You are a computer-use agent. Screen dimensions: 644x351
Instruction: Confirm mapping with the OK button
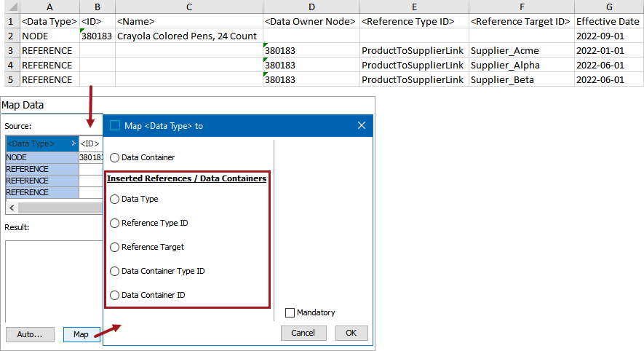351,333
